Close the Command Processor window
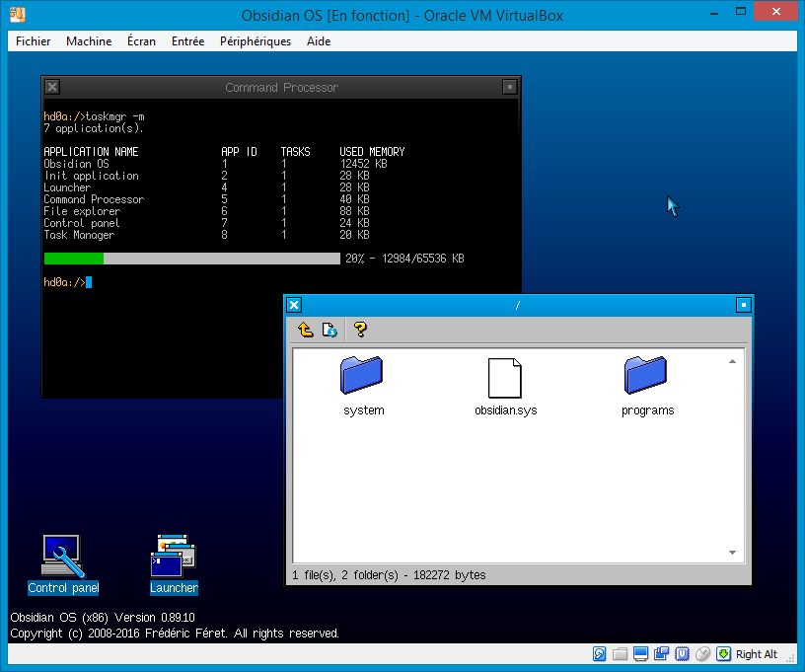 coord(52,87)
